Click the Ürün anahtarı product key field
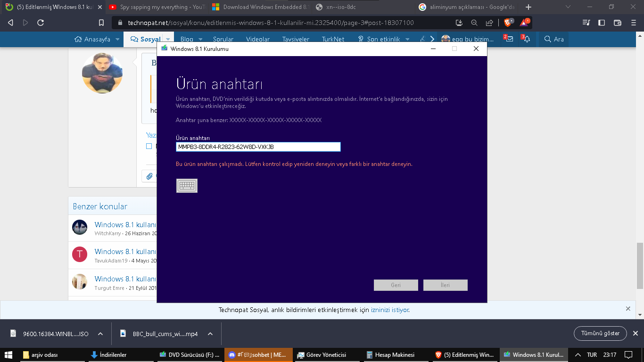Viewport: 644px width, 362px height. click(x=258, y=147)
